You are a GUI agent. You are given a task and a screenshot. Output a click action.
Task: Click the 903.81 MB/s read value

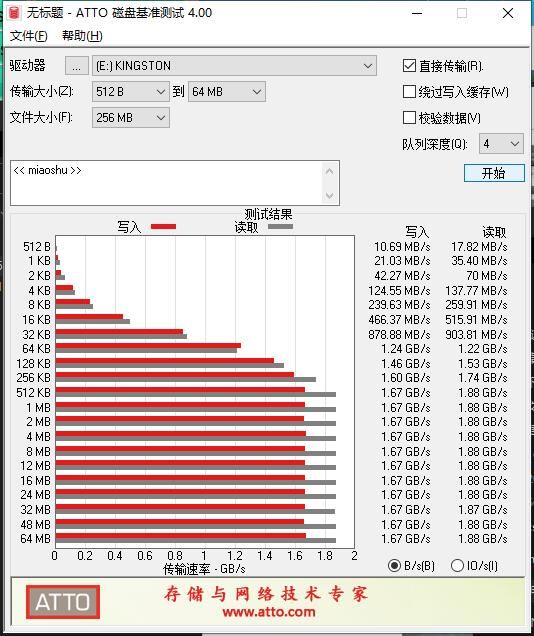(x=476, y=335)
